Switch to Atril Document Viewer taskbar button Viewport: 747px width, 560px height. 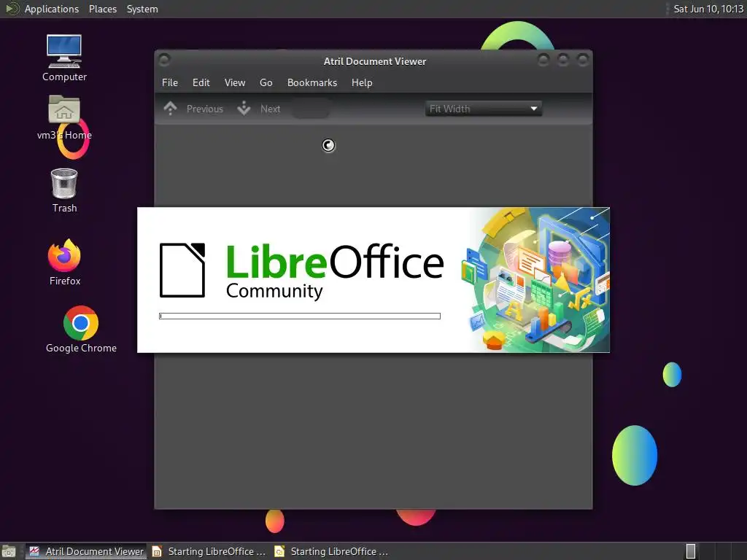click(x=86, y=551)
